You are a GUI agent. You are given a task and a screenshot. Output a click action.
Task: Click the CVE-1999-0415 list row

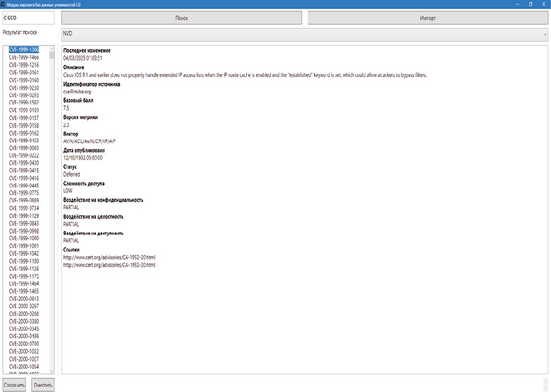click(24, 170)
